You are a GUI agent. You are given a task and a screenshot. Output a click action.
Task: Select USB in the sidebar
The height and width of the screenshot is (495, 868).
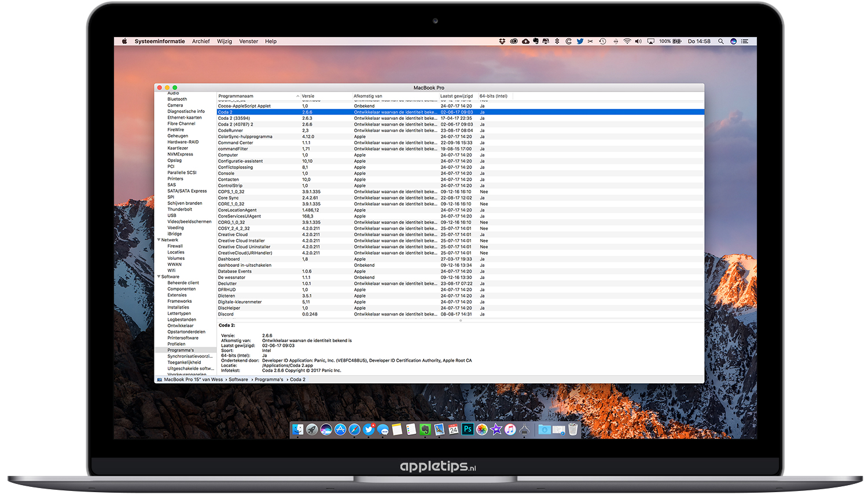172,215
